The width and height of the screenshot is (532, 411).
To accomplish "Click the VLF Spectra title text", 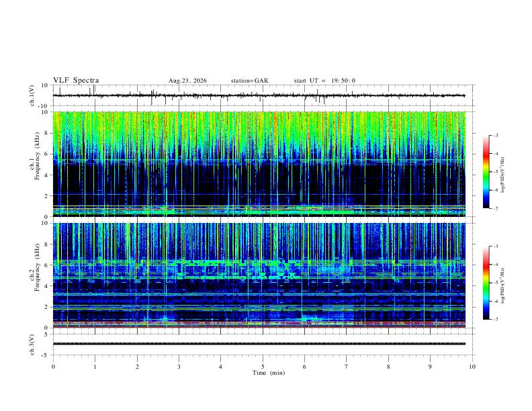I will tap(76, 81).
